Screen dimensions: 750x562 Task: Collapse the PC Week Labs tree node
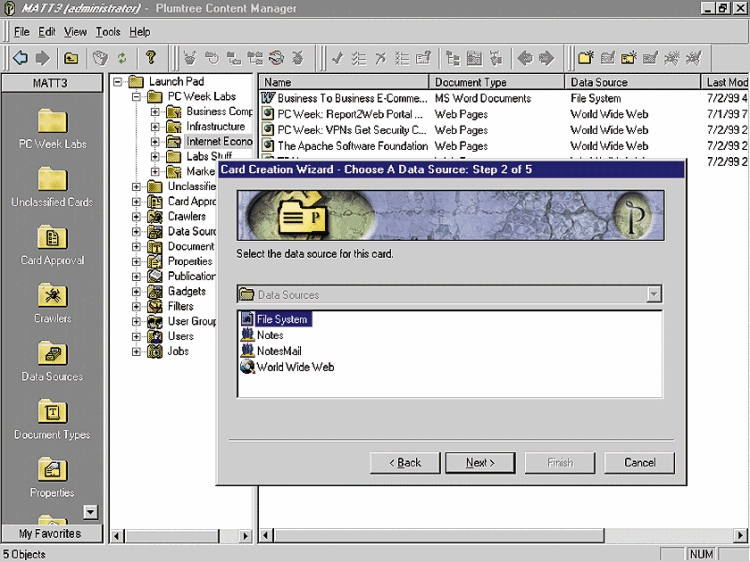point(136,97)
